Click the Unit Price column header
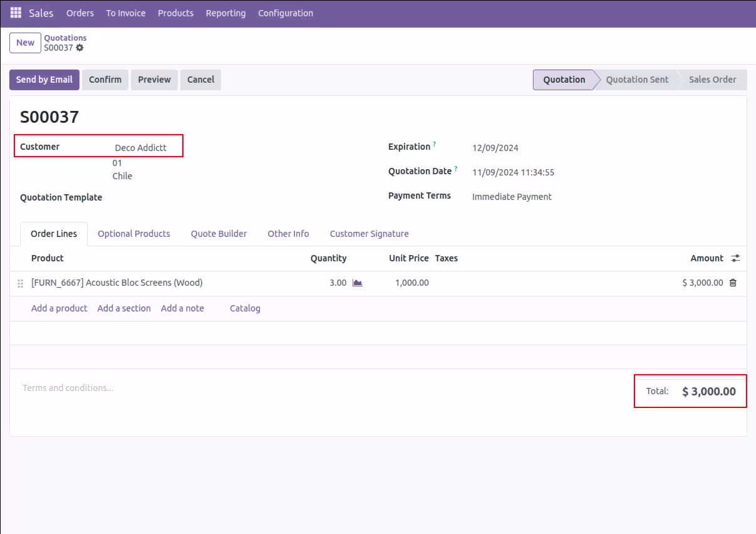 [x=409, y=258]
